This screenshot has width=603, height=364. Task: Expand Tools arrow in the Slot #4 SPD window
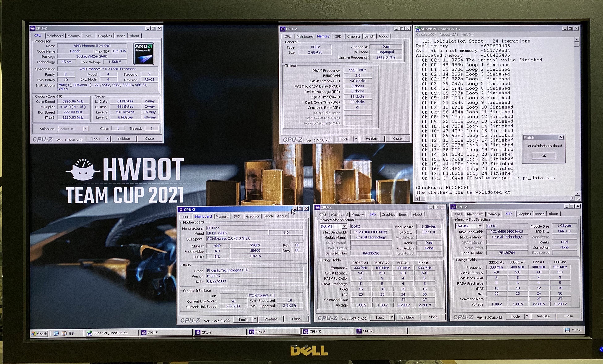click(x=527, y=316)
